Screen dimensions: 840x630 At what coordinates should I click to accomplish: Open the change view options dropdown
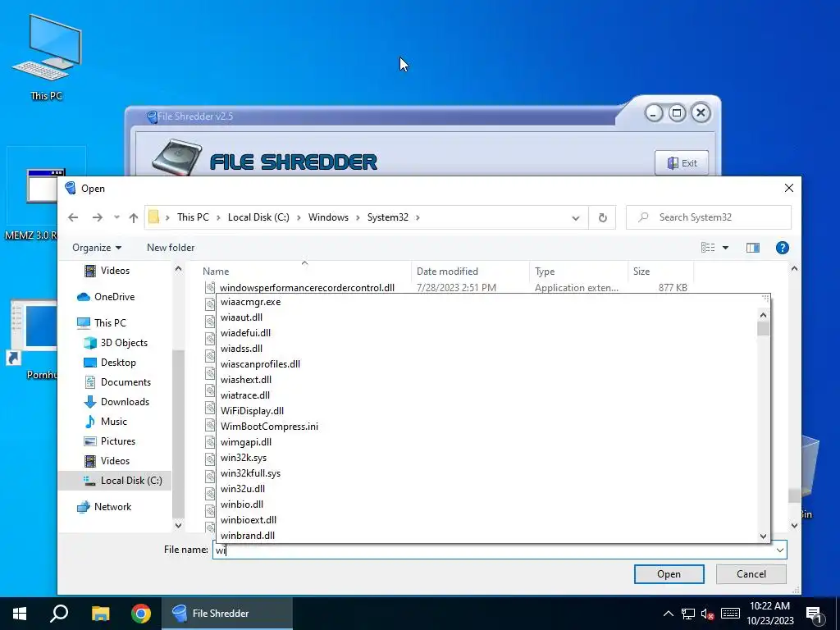(x=725, y=248)
